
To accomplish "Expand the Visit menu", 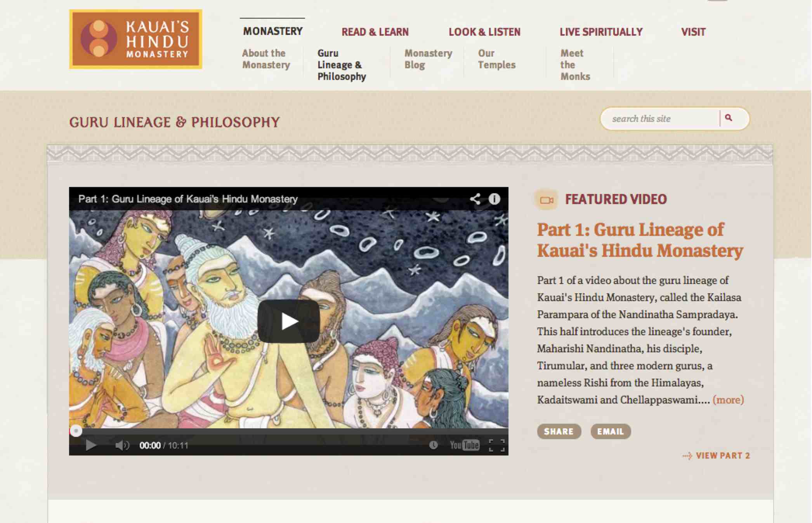I will 693,32.
